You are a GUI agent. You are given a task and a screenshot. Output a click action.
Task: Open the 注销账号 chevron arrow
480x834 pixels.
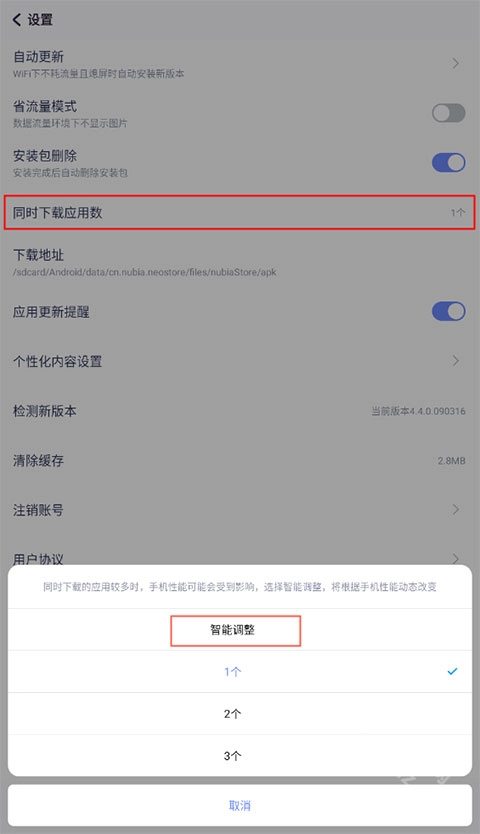(456, 510)
